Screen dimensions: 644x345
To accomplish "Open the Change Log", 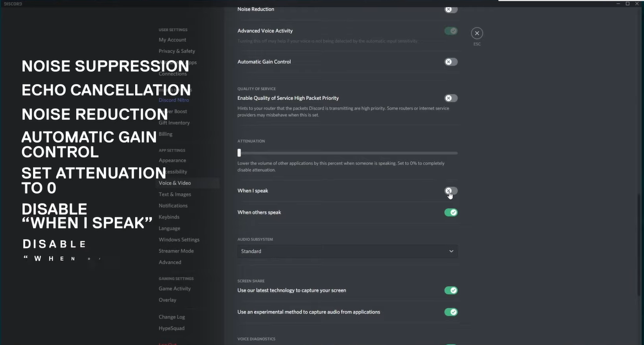I will (x=172, y=317).
